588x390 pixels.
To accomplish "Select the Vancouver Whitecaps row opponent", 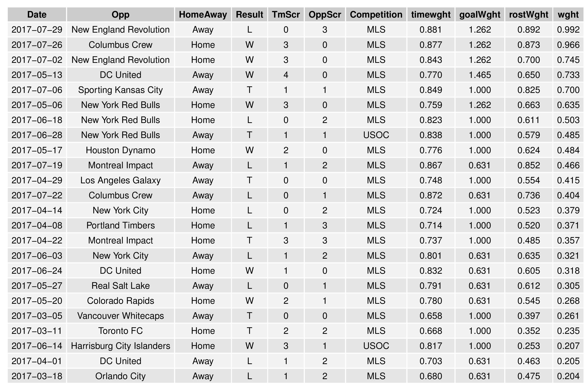I will [120, 316].
